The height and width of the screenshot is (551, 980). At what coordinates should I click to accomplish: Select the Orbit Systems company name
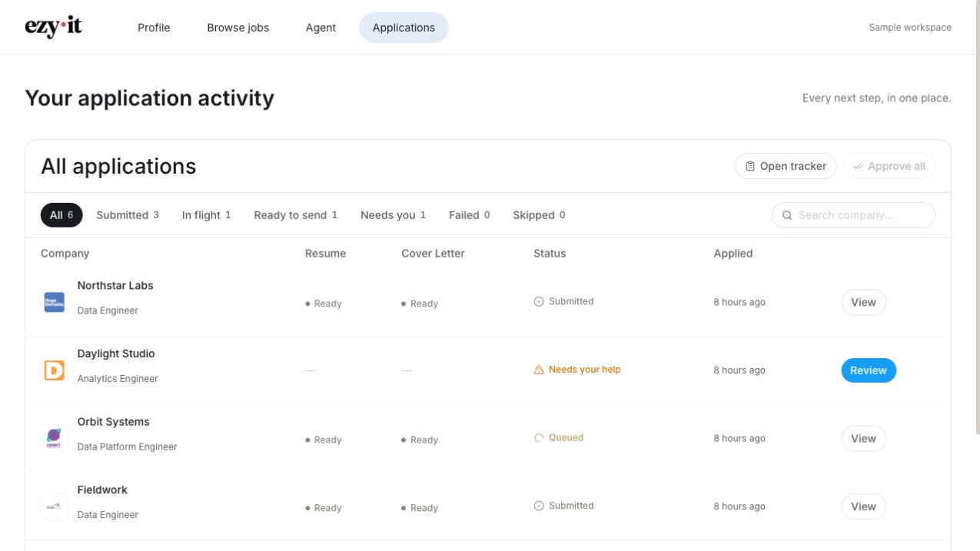coord(114,422)
